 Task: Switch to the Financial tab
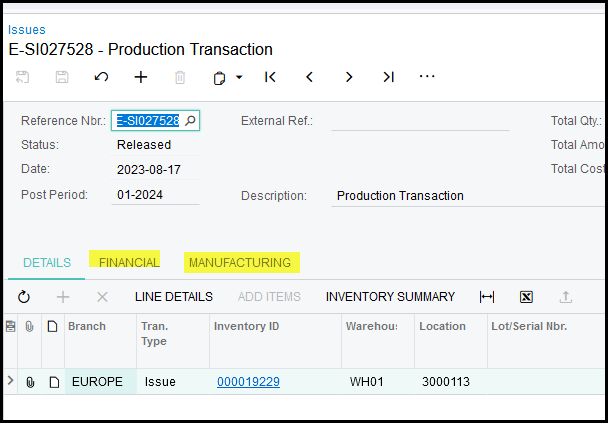pos(129,263)
